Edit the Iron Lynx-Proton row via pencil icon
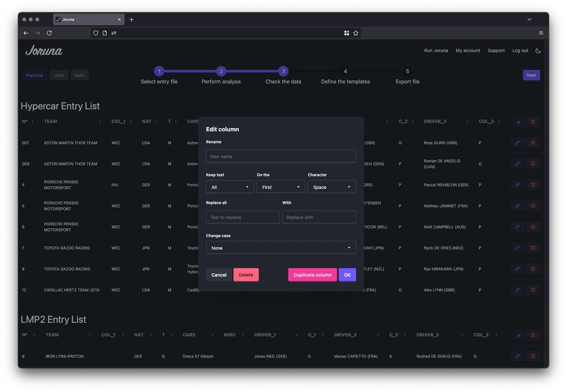The width and height of the screenshot is (567, 392). tap(517, 356)
